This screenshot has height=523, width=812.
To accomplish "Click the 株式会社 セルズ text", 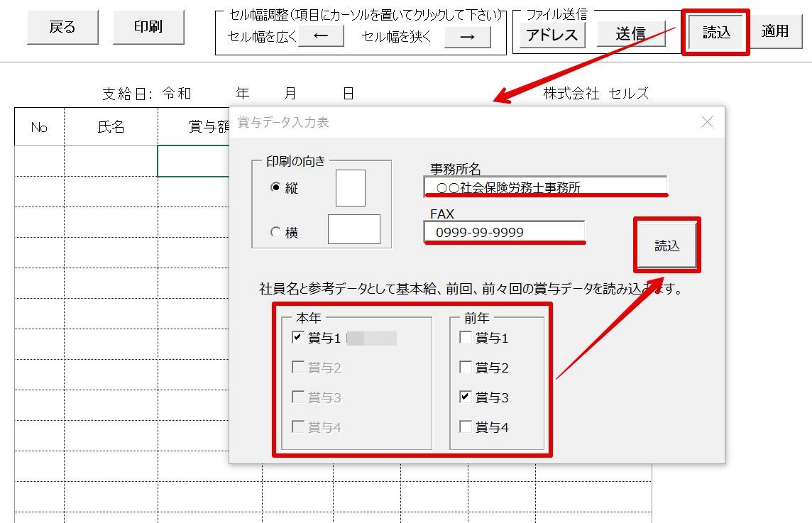I will pyautogui.click(x=596, y=93).
